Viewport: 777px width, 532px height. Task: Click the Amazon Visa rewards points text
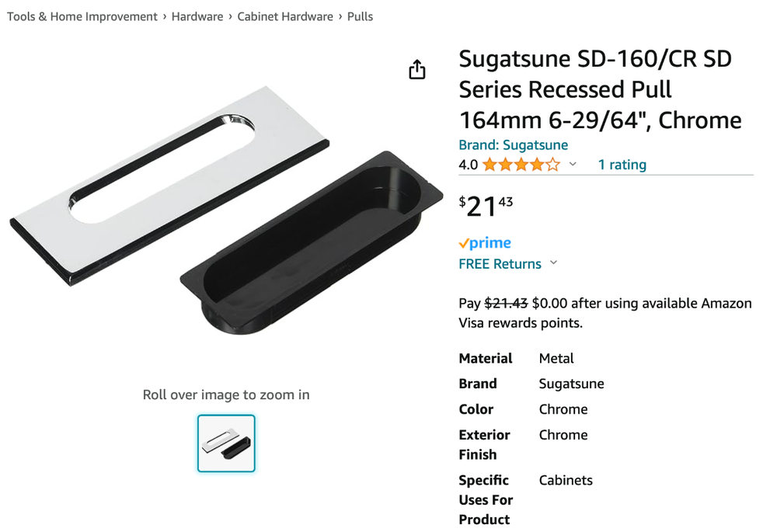(605, 313)
